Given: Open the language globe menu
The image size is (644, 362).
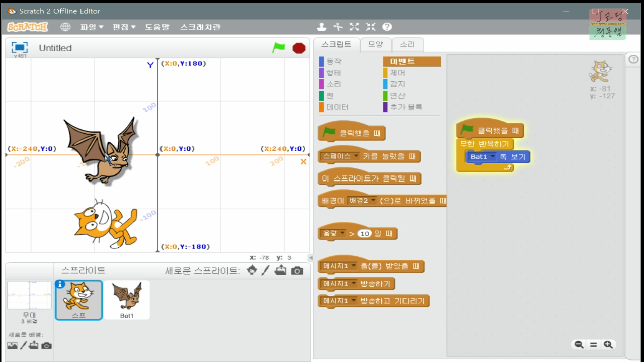Looking at the screenshot, I should 65,27.
